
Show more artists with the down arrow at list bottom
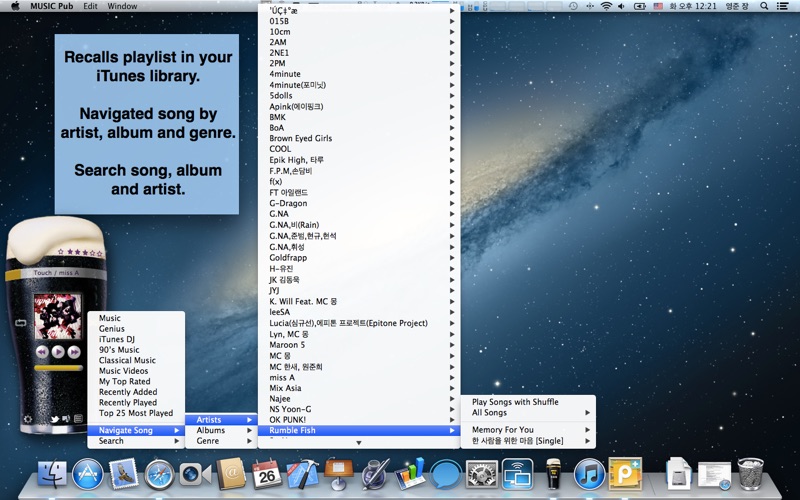[x=359, y=443]
